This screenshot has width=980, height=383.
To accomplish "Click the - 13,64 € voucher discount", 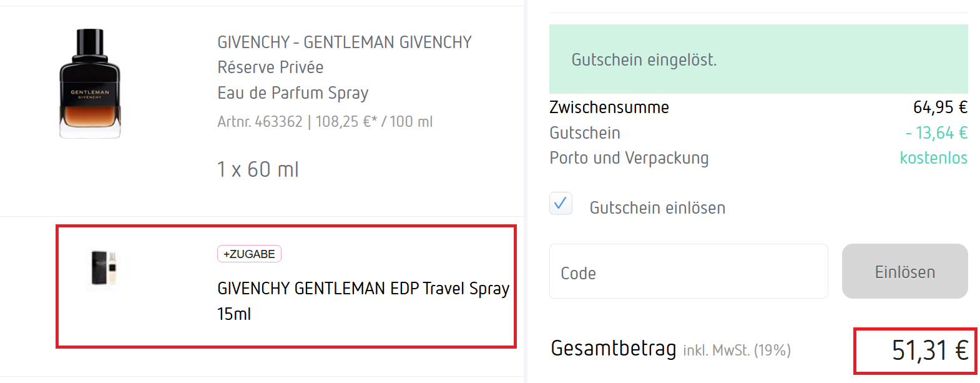I will click(936, 133).
